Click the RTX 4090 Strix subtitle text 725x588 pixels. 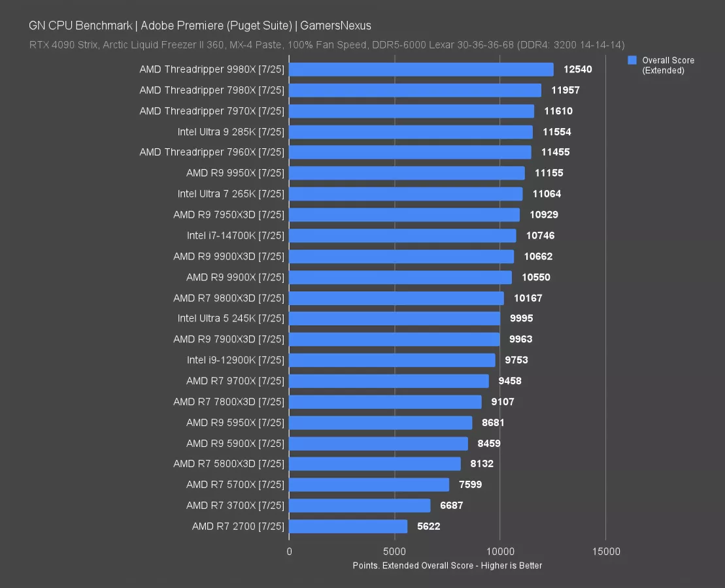pyautogui.click(x=327, y=45)
